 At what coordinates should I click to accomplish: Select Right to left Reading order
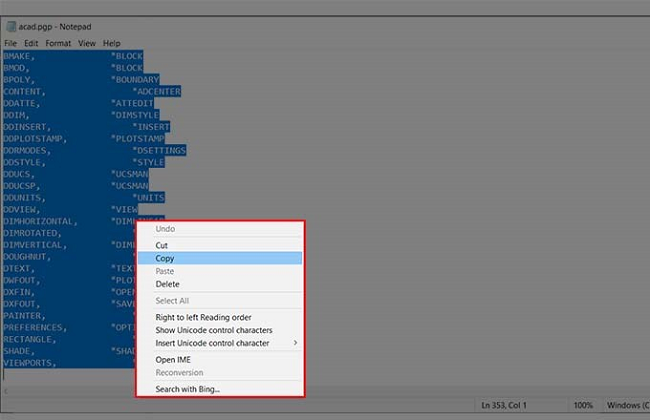pyautogui.click(x=220, y=317)
